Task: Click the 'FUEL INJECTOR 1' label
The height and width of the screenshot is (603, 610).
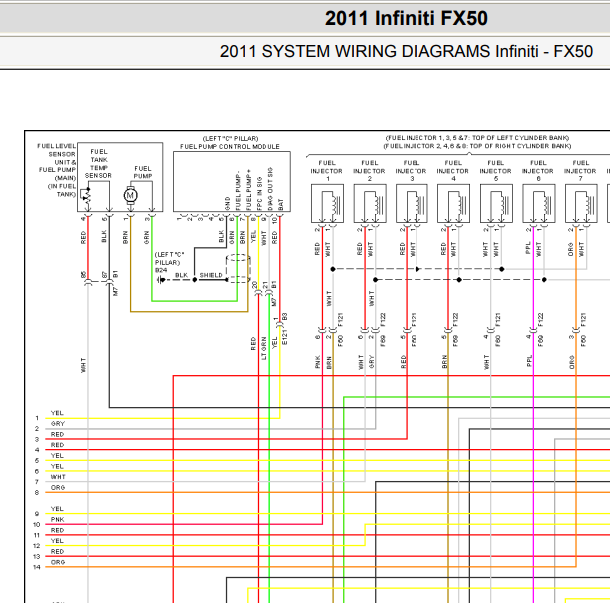Action: pyautogui.click(x=327, y=171)
